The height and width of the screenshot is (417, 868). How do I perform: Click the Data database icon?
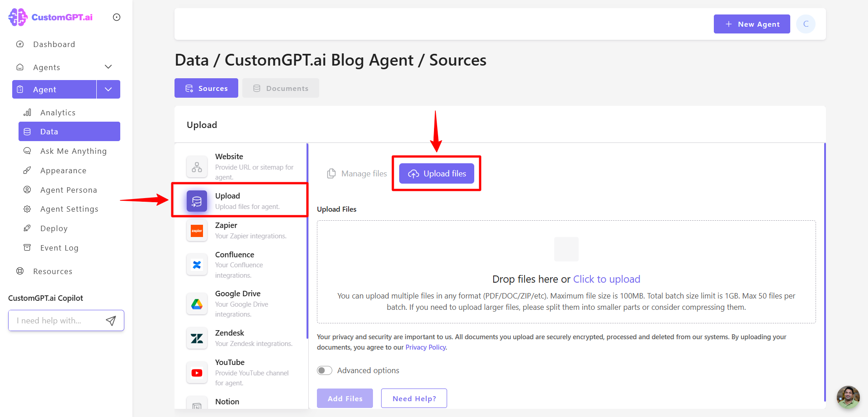click(27, 131)
